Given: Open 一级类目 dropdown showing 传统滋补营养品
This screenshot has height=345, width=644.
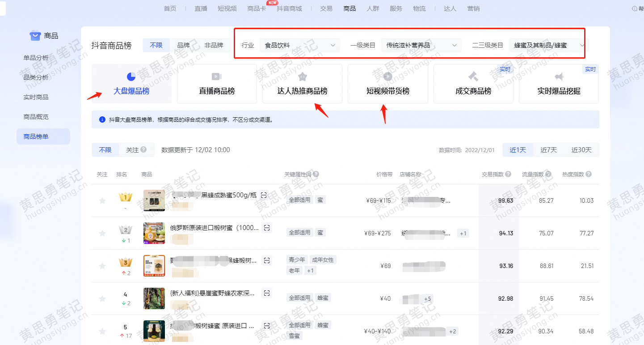Looking at the screenshot, I should (x=421, y=45).
